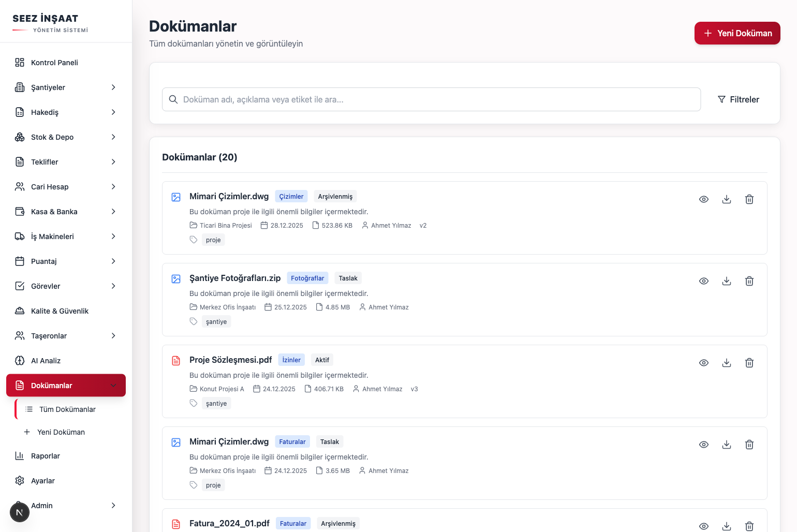Click download icon for Fatura_2024_01.pdf
This screenshot has height=532, width=797.
click(x=727, y=526)
